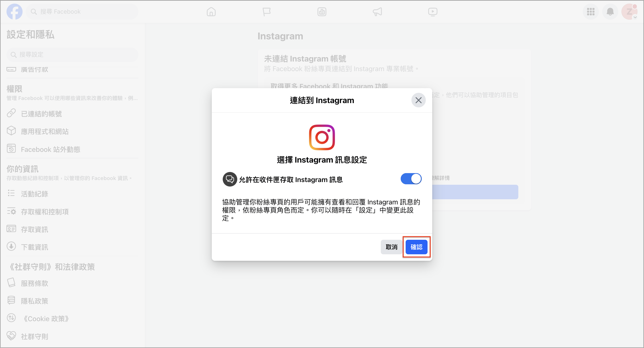Click the magnifier icon in 搜尋 Facebook

34,11
